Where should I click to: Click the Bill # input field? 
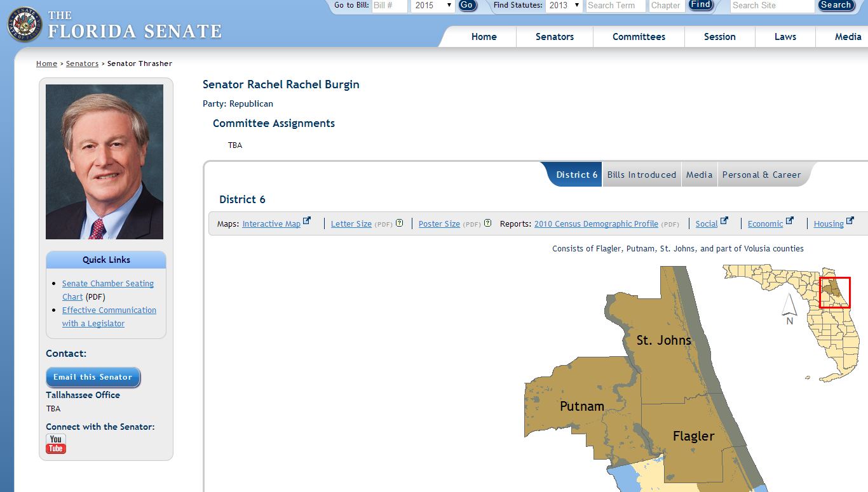pyautogui.click(x=389, y=6)
